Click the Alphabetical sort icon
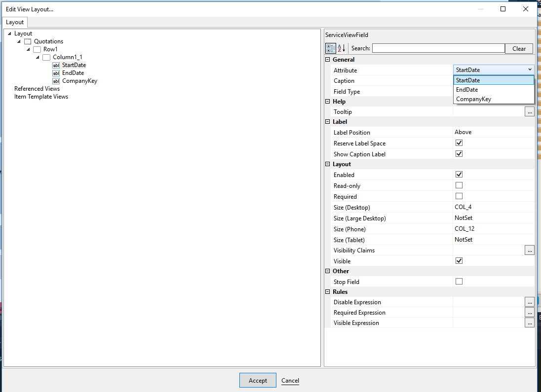Image resolution: width=541 pixels, height=392 pixels. point(341,48)
